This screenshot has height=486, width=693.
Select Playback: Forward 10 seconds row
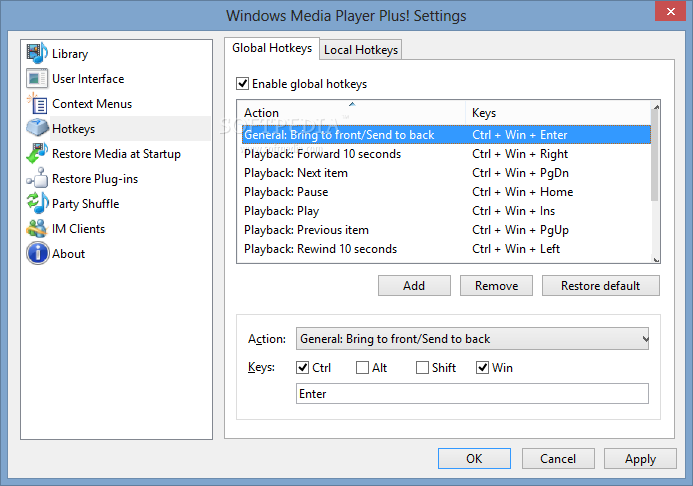coord(446,154)
